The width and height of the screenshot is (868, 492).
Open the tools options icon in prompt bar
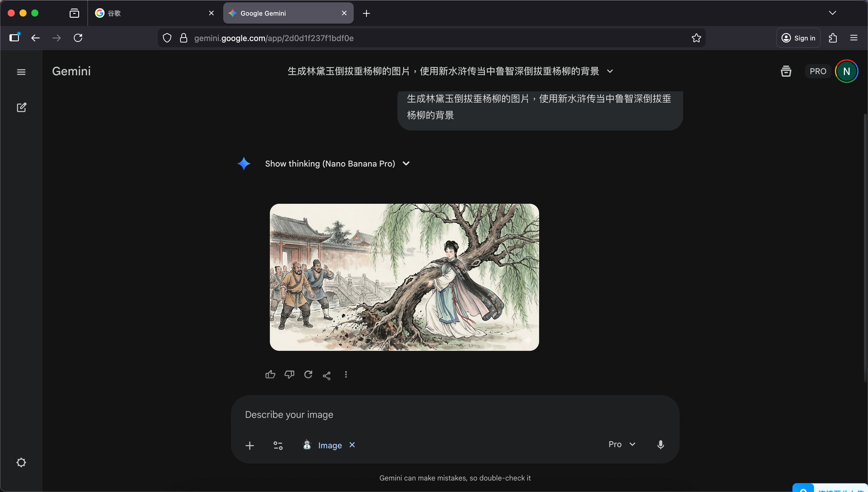[278, 445]
